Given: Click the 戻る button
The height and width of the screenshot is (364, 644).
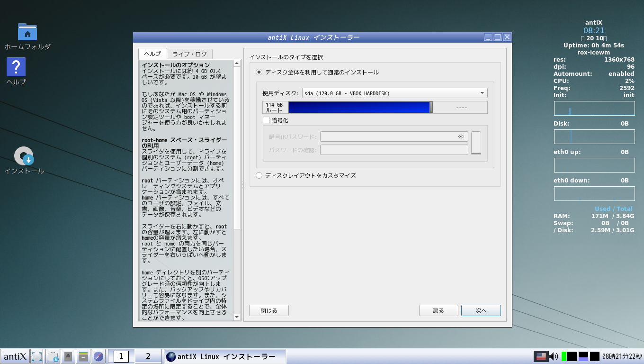Looking at the screenshot, I should click(438, 310).
